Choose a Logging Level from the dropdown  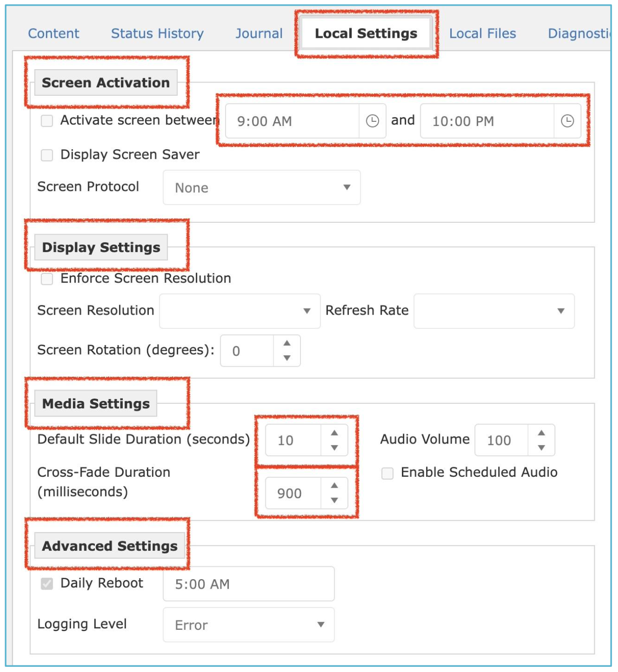tap(249, 625)
